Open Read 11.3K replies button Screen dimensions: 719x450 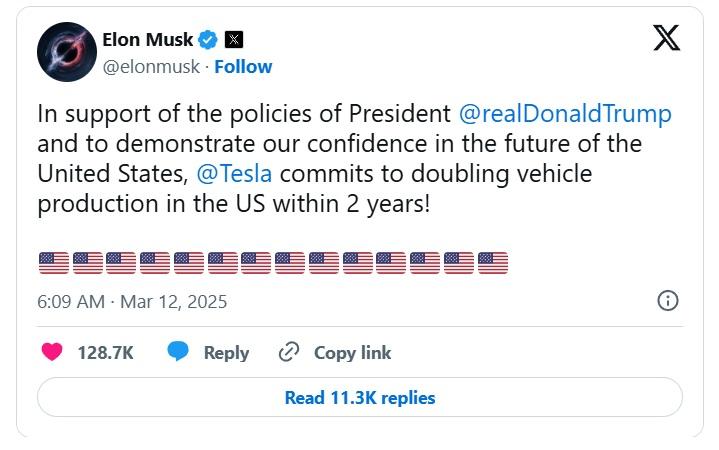click(360, 397)
